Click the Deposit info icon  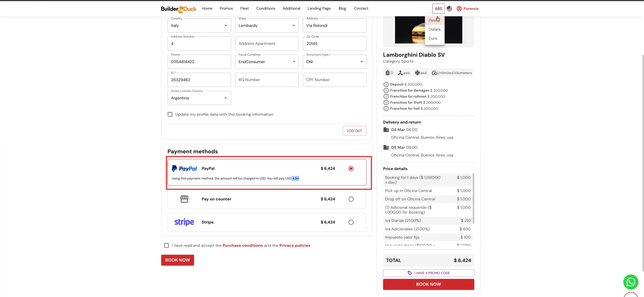pos(386,85)
